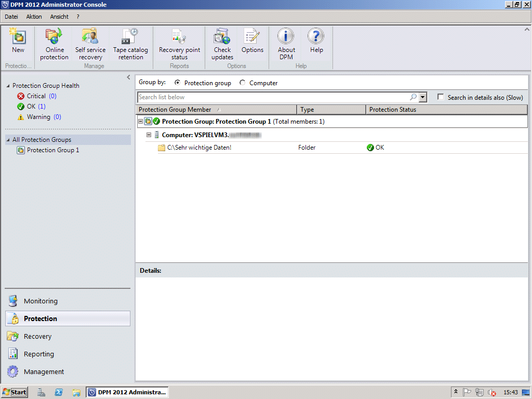This screenshot has width=532, height=399.
Task: Minimize the ribbon with the caret
Action: coord(527,30)
